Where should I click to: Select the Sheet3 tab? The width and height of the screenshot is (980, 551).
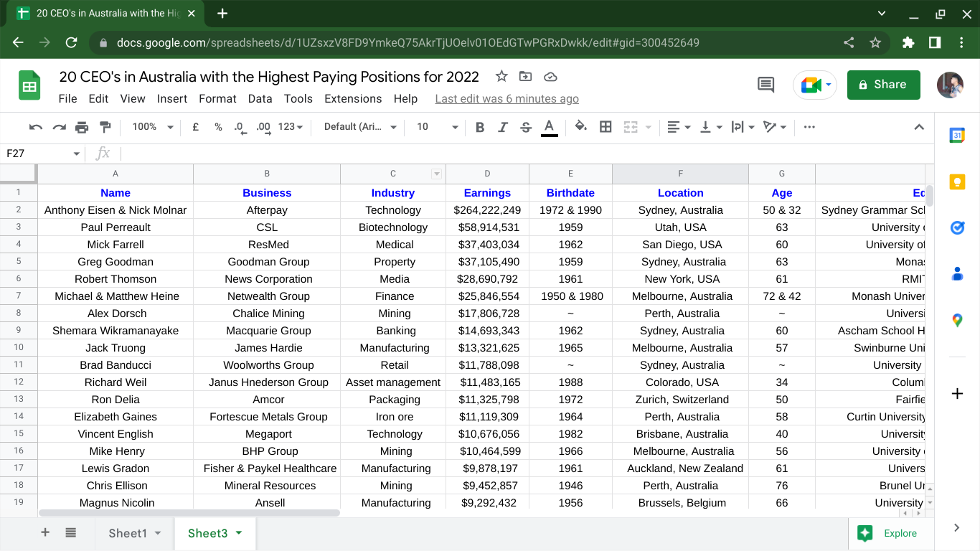point(215,533)
